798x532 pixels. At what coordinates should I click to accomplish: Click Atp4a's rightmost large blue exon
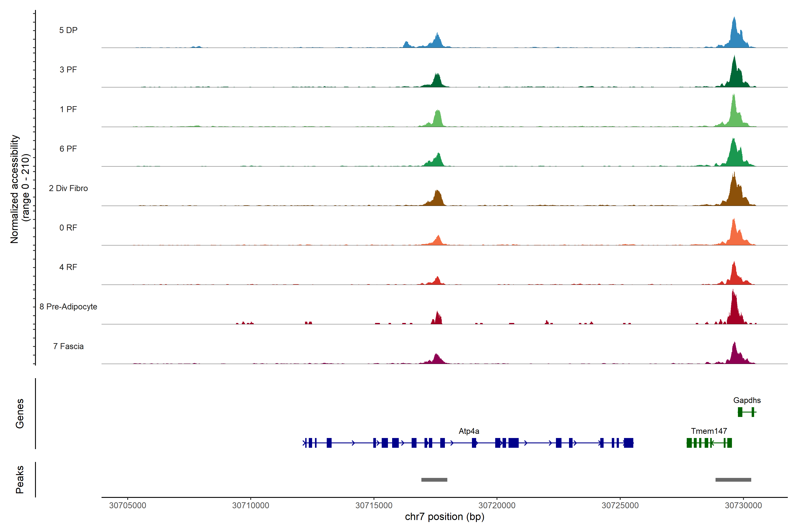click(x=628, y=443)
